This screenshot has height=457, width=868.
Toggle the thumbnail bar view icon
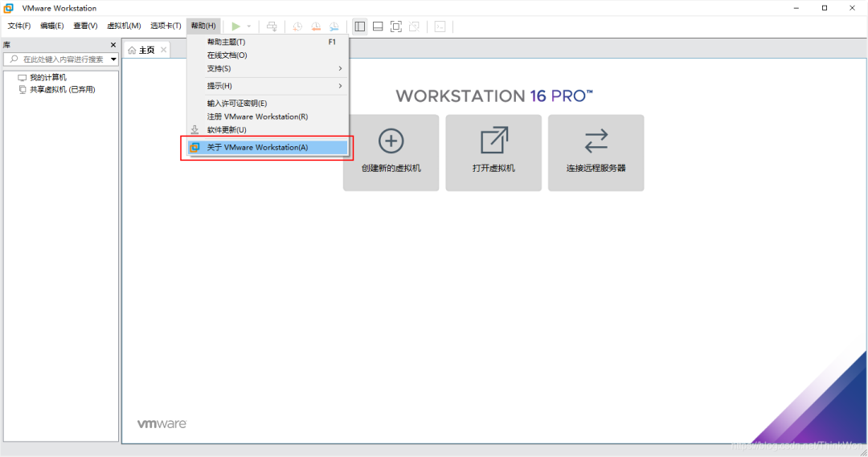tap(378, 26)
